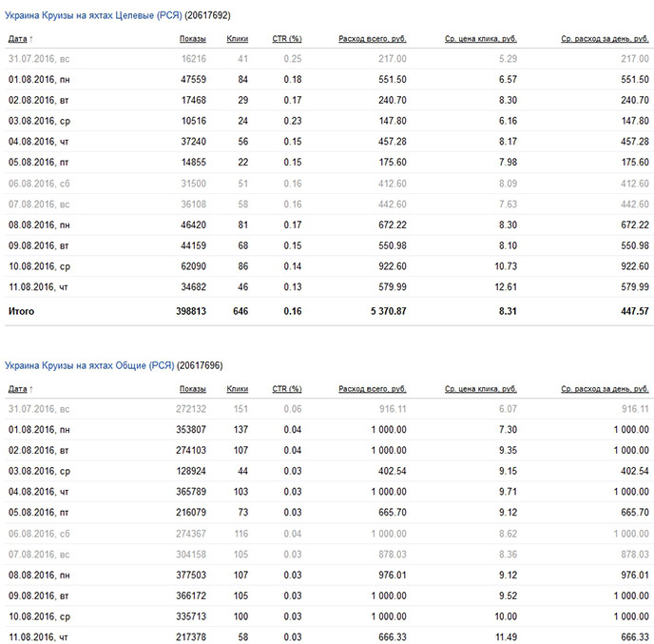Sort Целевые table by CTR (%) header
The image size is (654, 644).
(286, 39)
